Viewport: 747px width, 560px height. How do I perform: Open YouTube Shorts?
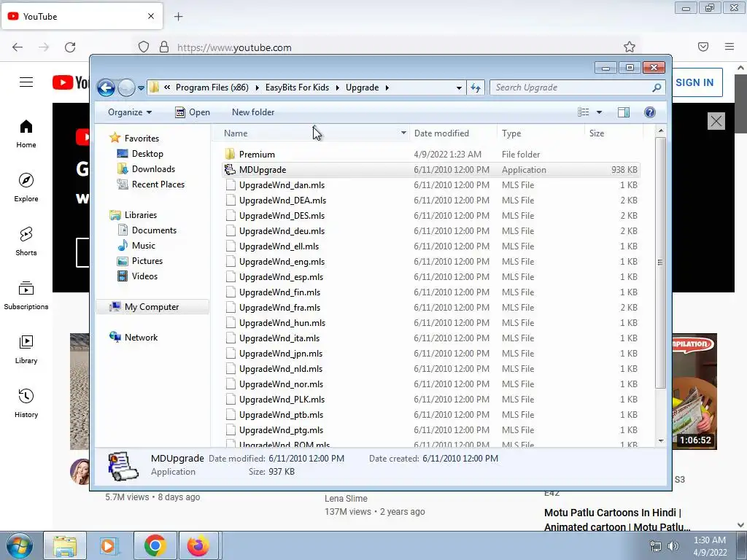(26, 241)
